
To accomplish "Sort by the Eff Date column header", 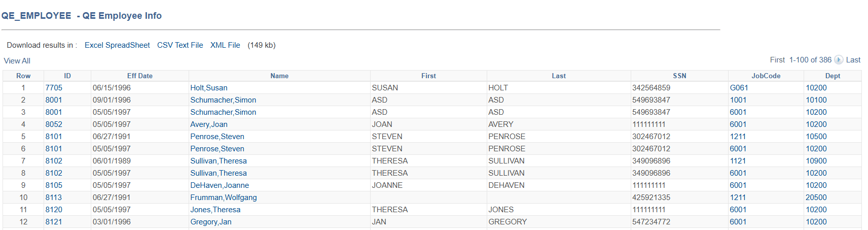I will [140, 76].
